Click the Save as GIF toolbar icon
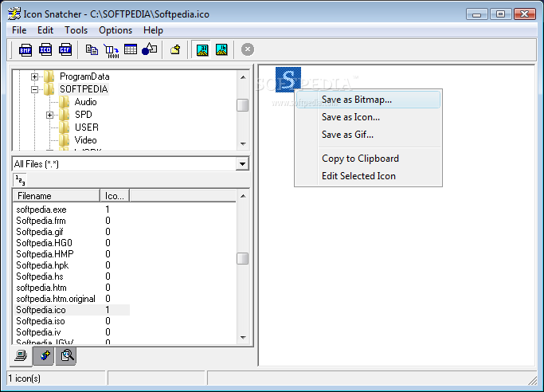Image resolution: width=544 pixels, height=392 pixels. click(x=65, y=50)
